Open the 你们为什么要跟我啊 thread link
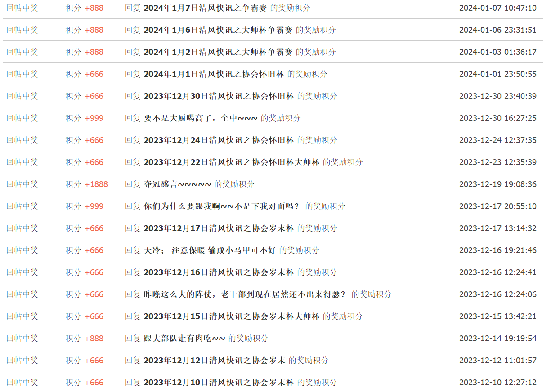This screenshot has width=551, height=392. (223, 206)
